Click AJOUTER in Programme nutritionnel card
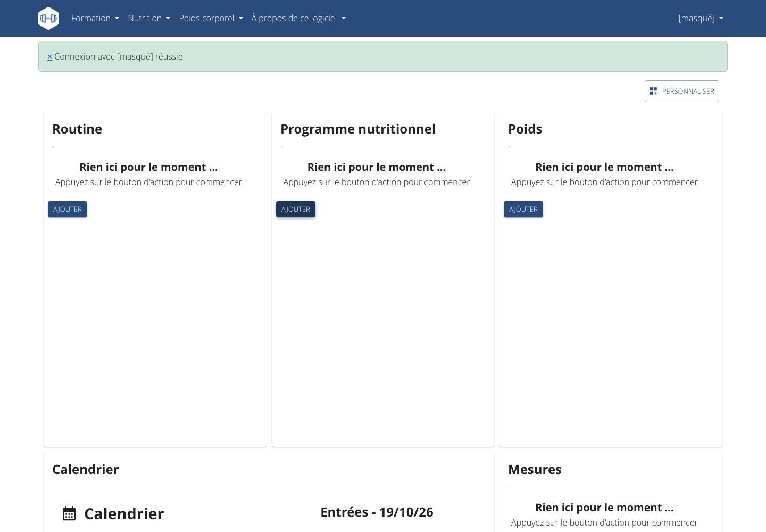Screen dimensions: 766x532 click(296, 209)
